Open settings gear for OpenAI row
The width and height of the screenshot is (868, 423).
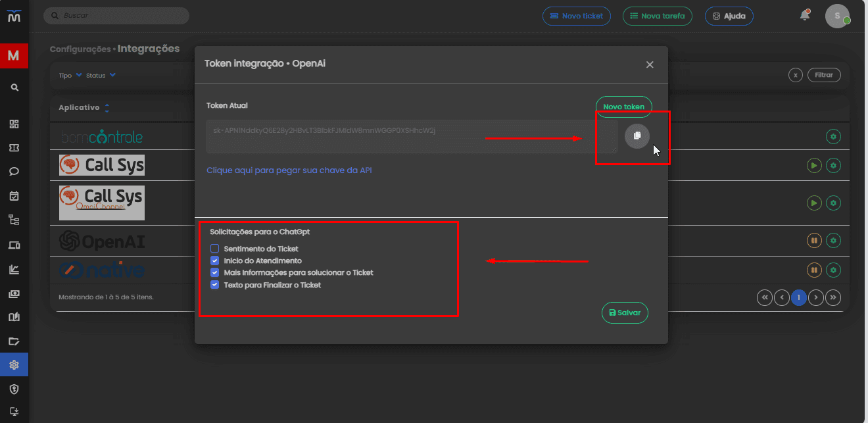(x=834, y=241)
